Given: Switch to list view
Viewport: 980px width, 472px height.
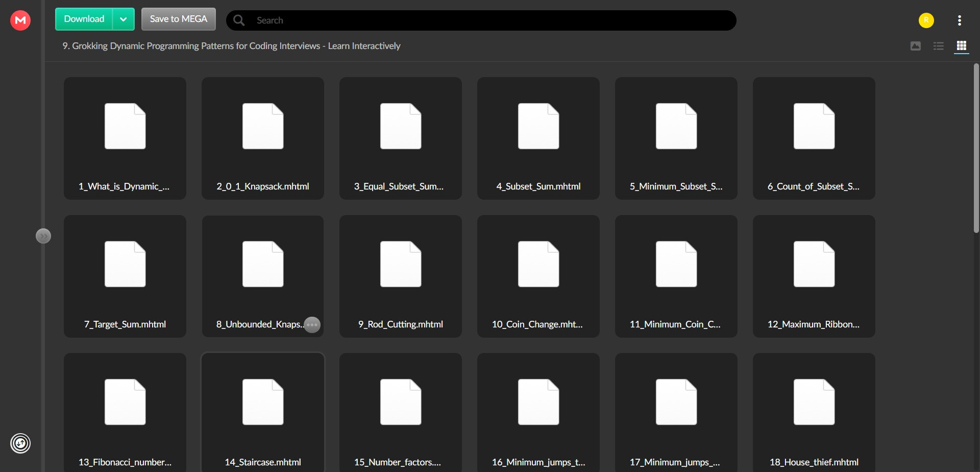Looking at the screenshot, I should [x=939, y=46].
